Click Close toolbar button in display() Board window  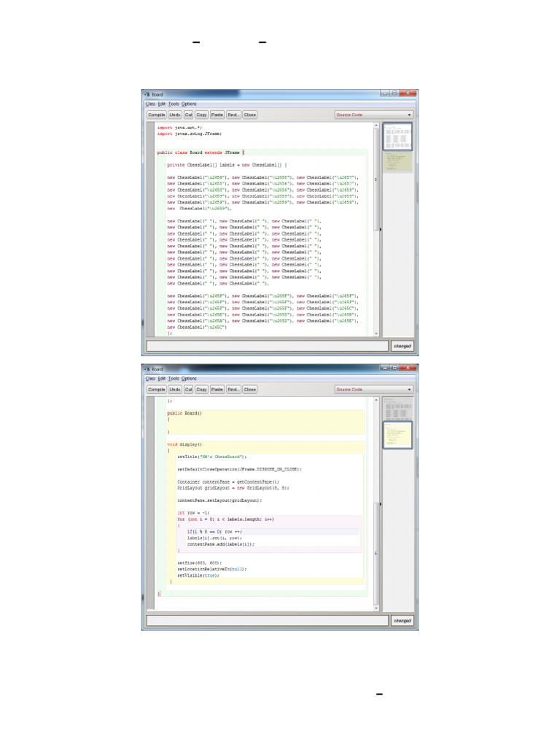tap(250, 390)
